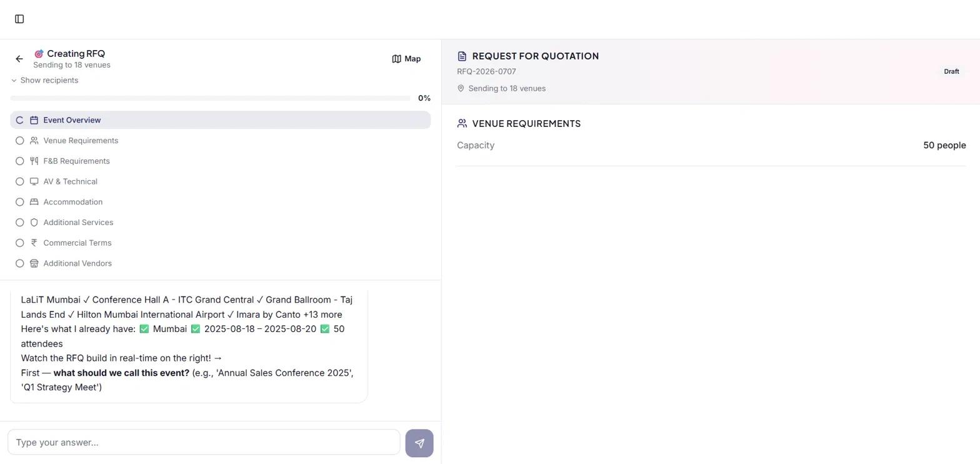
Task: Click the target icon next to Creating RFQ
Action: pos(39,54)
